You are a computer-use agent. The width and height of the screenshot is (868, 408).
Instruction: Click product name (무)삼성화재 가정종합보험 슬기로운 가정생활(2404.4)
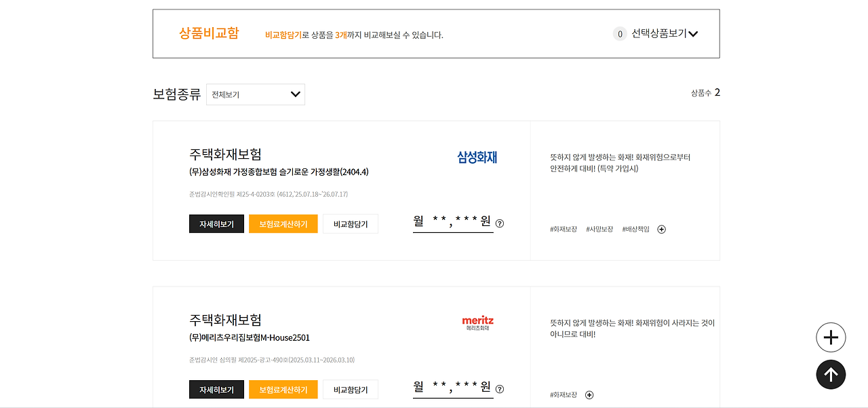279,172
